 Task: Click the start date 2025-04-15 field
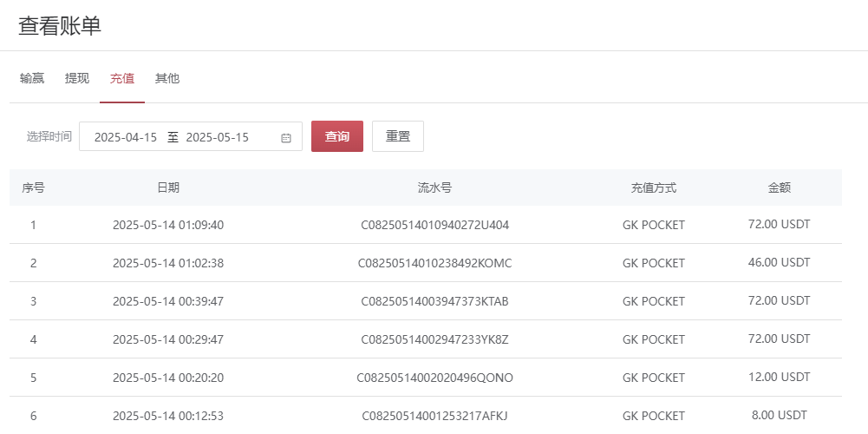click(x=126, y=137)
